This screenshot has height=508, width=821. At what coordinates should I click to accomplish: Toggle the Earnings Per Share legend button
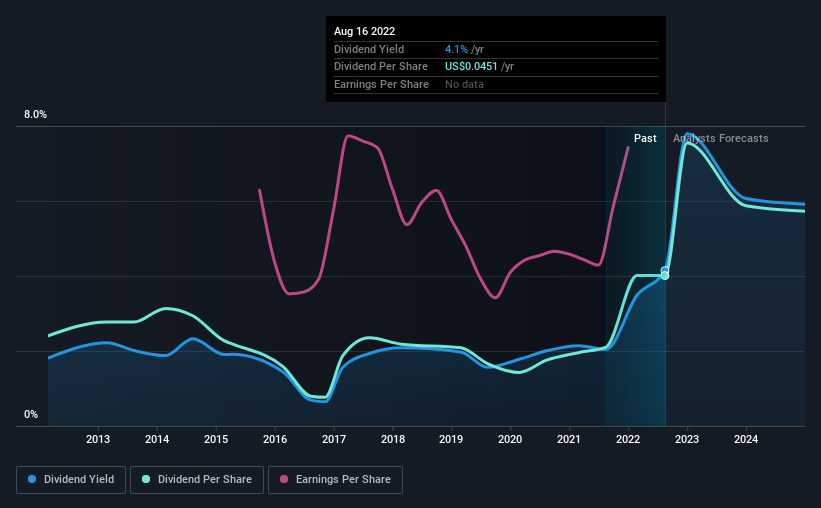(335, 480)
